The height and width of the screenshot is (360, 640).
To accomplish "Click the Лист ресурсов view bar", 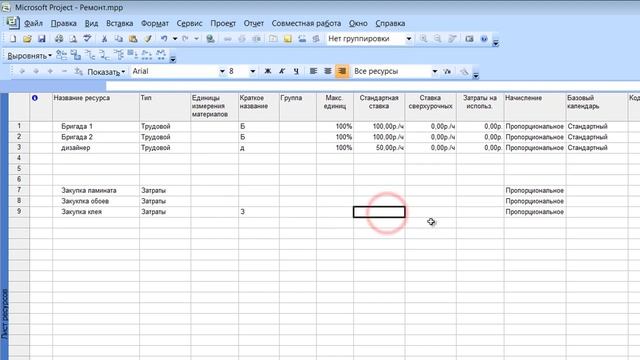I will [x=4, y=227].
